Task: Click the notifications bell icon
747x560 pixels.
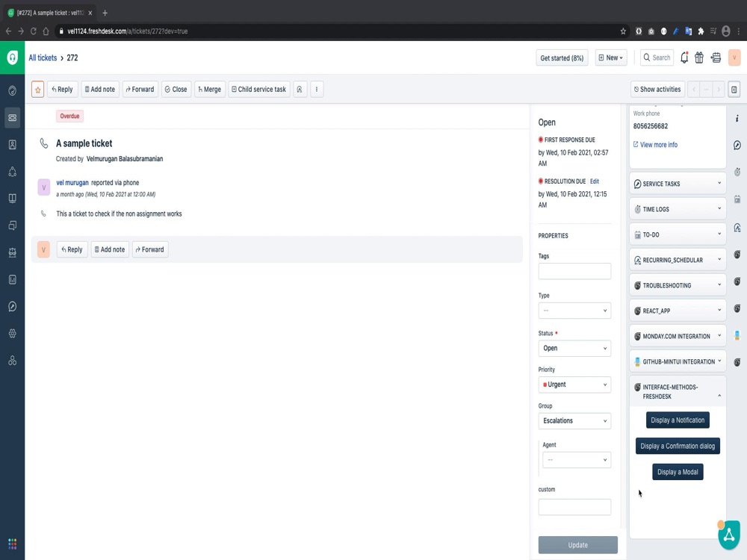Action: (x=684, y=57)
